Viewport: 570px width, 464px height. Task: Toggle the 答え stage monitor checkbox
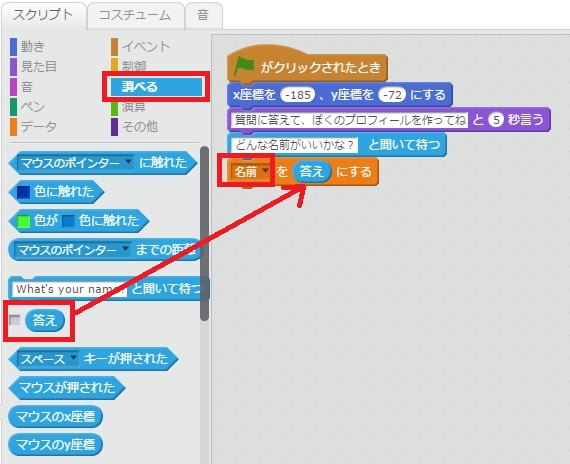15,320
